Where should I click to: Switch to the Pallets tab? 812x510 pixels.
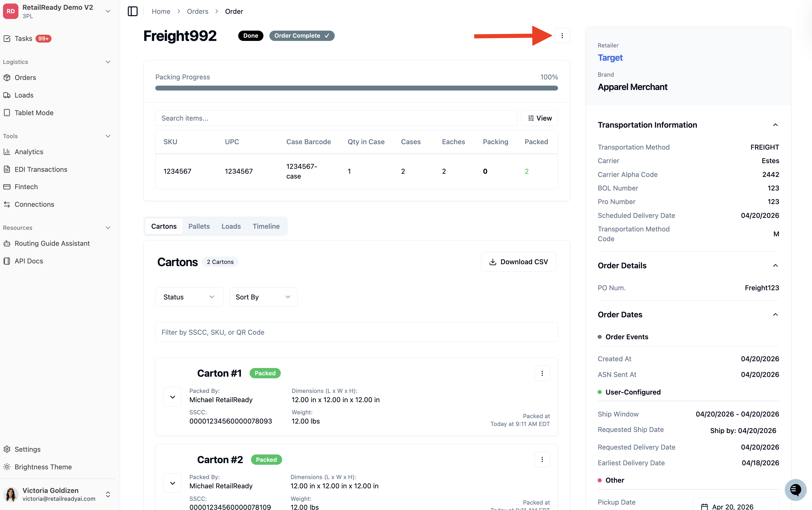point(199,226)
